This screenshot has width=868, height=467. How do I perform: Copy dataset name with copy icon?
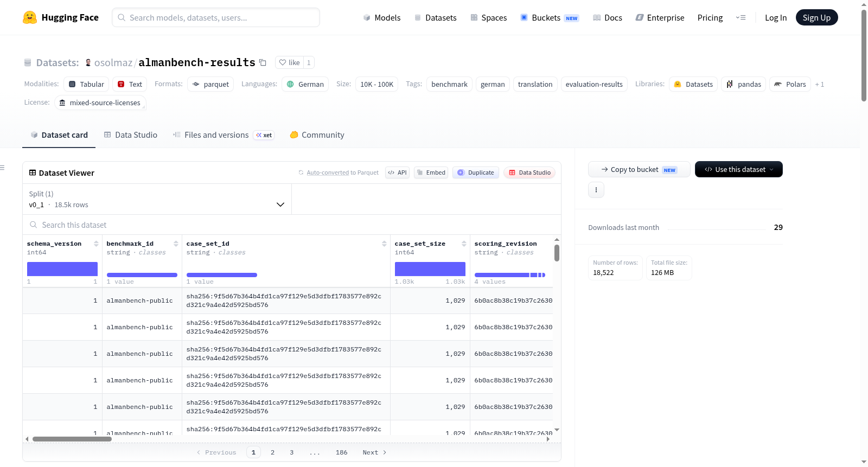click(263, 62)
